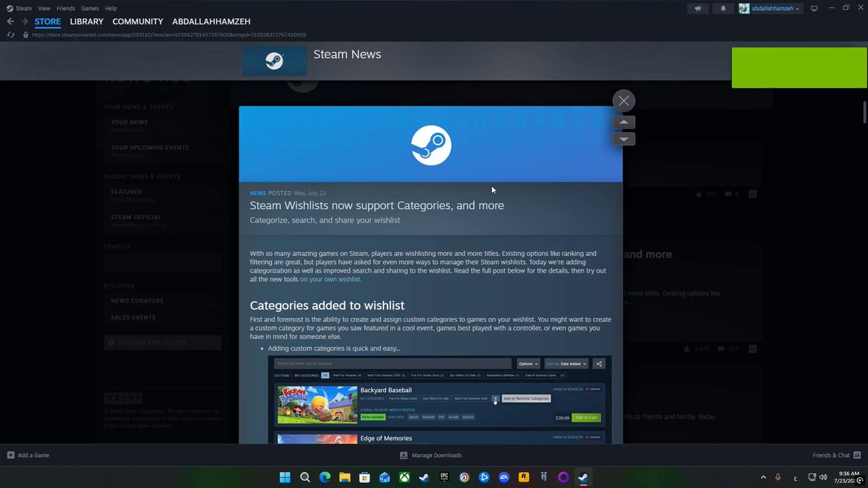
Task: Switch to the LIBRARY tab
Action: (87, 22)
